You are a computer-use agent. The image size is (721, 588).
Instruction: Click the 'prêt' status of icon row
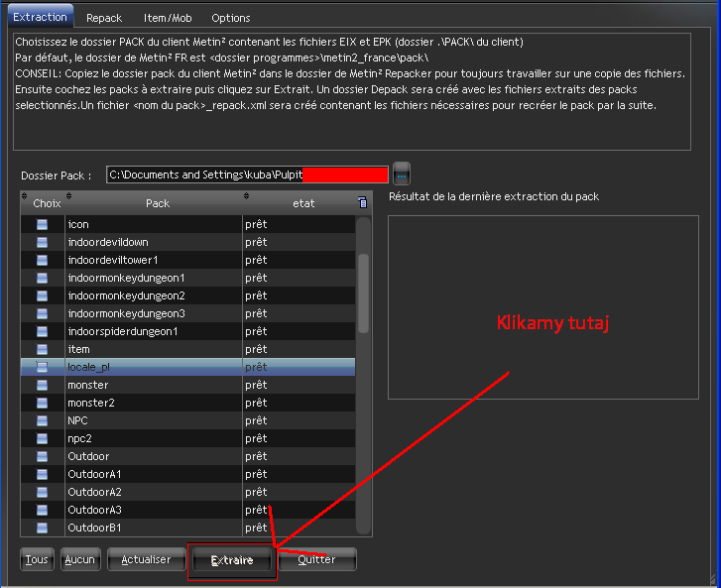(256, 224)
